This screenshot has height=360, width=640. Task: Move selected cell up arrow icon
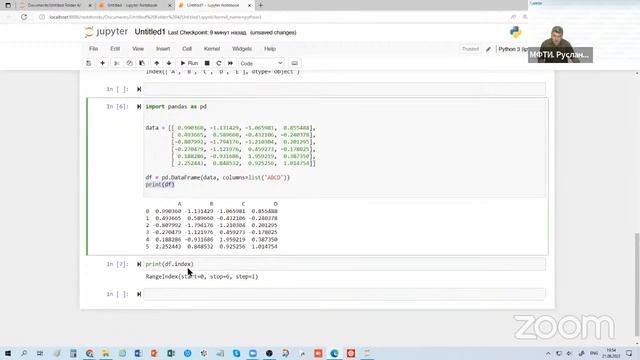tap(156, 63)
